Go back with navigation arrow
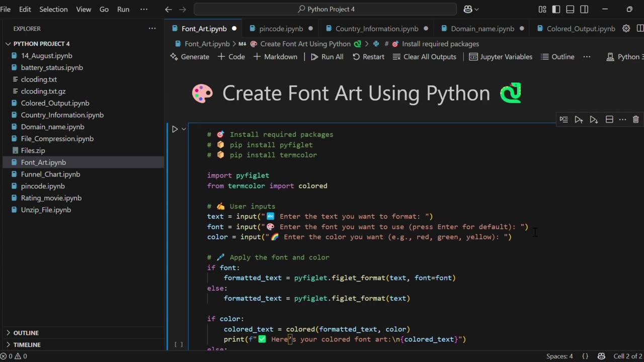Image resolution: width=644 pixels, height=362 pixels. [169, 9]
